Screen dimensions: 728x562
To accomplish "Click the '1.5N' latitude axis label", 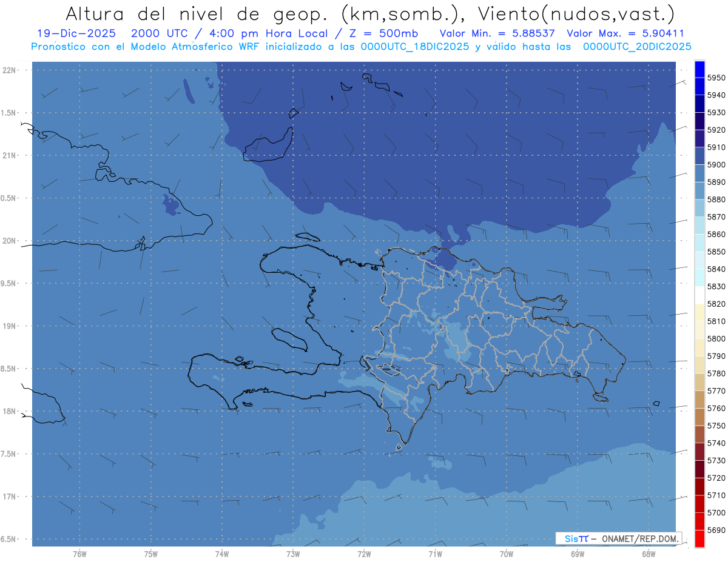I will point(9,113).
